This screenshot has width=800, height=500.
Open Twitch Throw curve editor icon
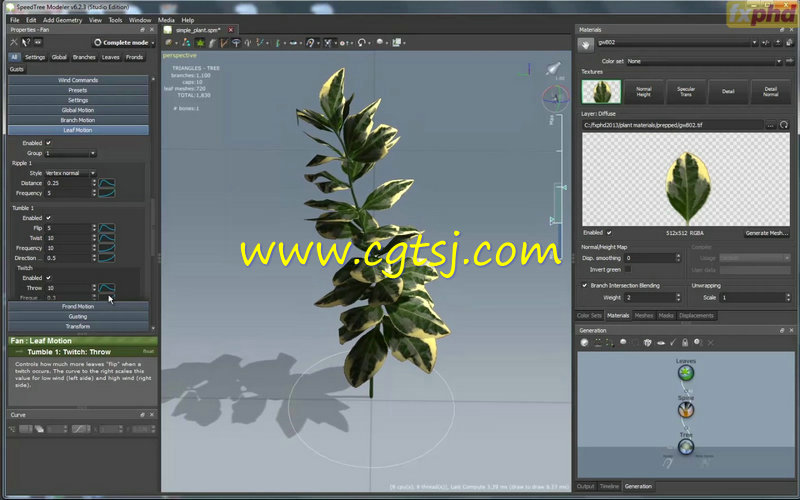107,288
